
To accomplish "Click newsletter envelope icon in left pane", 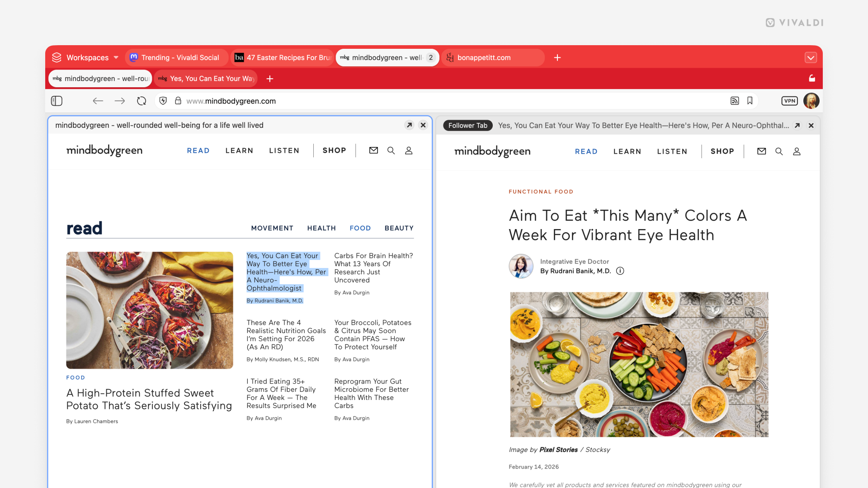I will [x=373, y=150].
